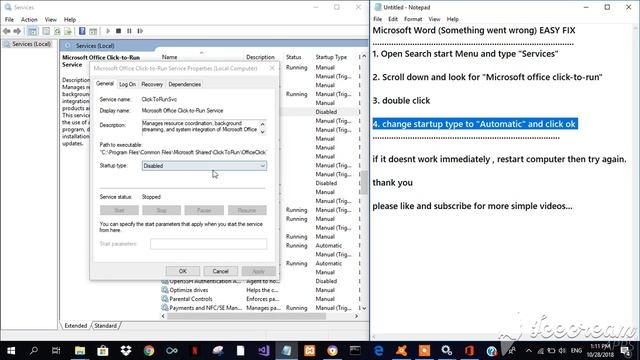The image size is (640, 360).
Task: Toggle show/hide console tree toolbar icon
Action: tap(32, 31)
